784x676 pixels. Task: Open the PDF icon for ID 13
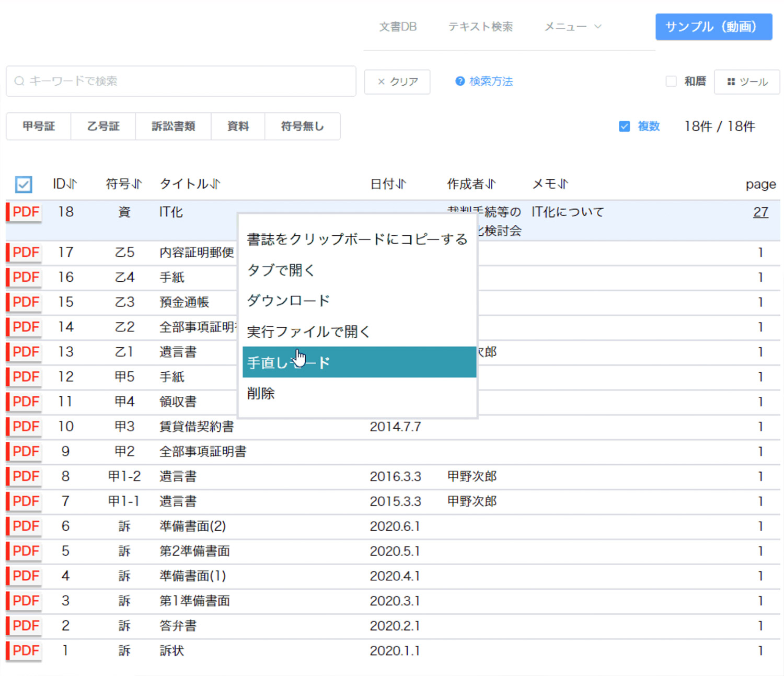click(24, 352)
